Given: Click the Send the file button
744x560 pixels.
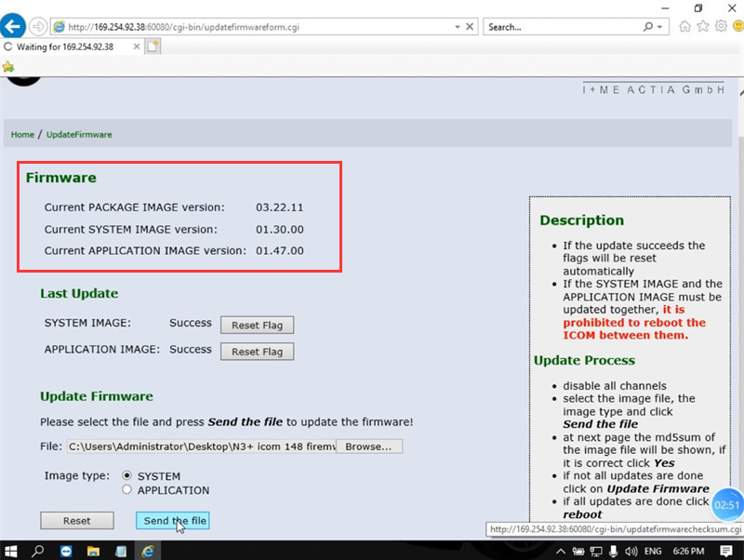Looking at the screenshot, I should 173,521.
